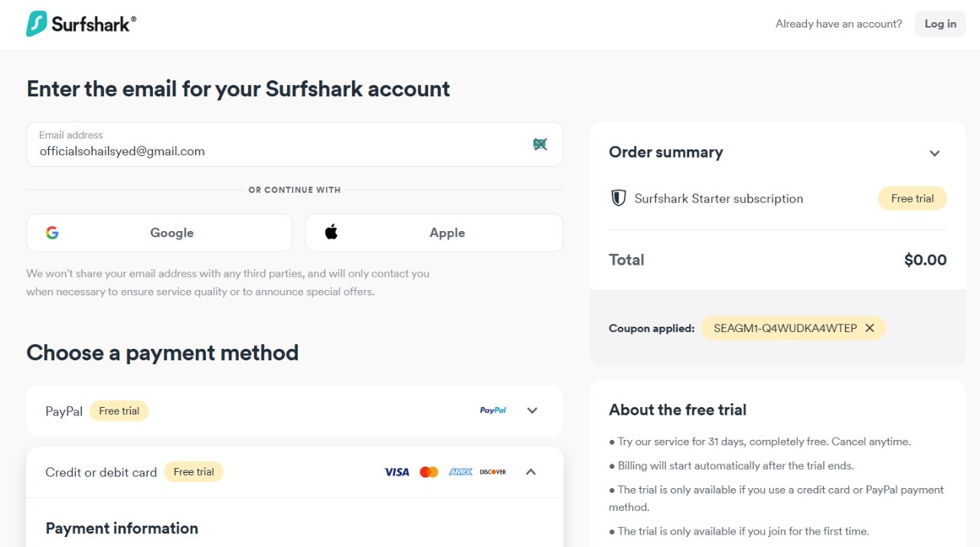Click the Apple logo icon
980x547 pixels.
click(x=330, y=232)
